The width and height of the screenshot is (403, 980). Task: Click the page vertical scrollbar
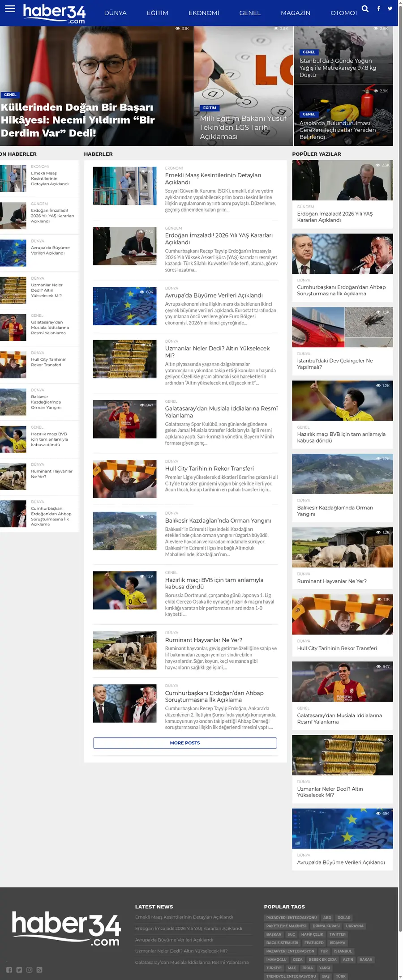[x=400, y=490]
